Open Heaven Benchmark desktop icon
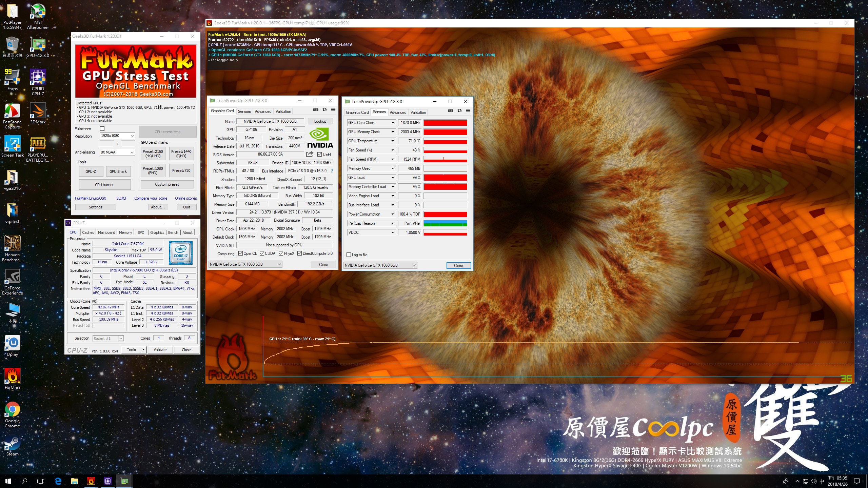868x488 pixels. point(13,249)
